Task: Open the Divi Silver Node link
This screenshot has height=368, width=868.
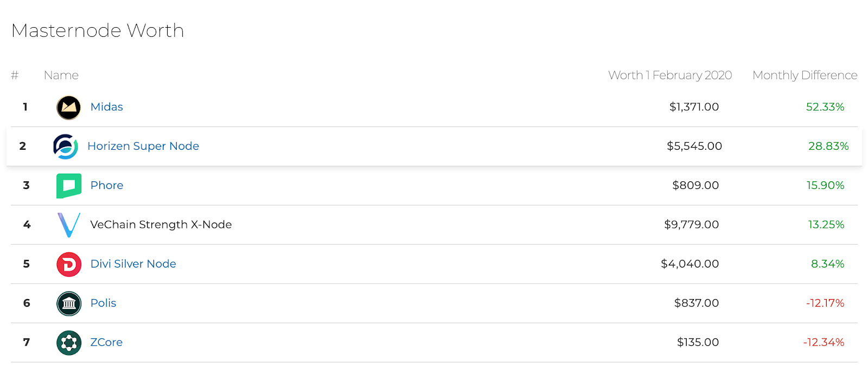Action: point(133,264)
